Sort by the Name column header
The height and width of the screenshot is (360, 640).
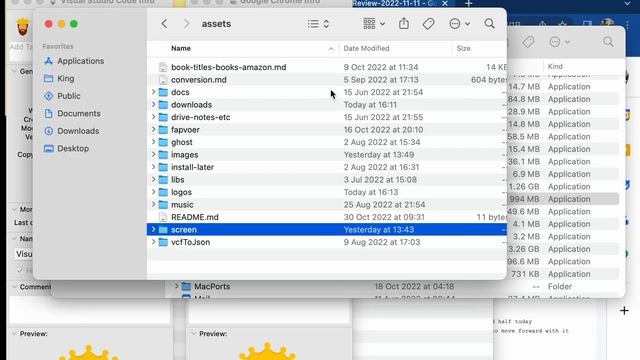181,48
